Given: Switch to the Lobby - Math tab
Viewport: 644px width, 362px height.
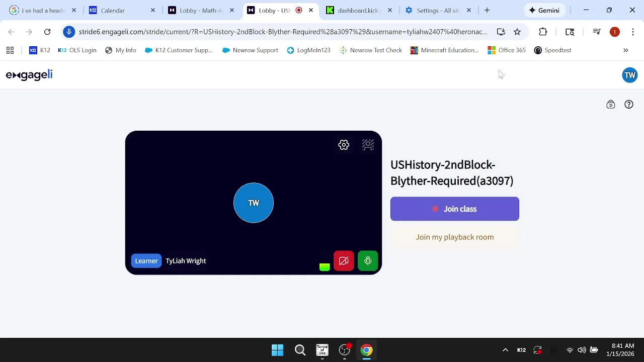Looking at the screenshot, I should (x=201, y=10).
